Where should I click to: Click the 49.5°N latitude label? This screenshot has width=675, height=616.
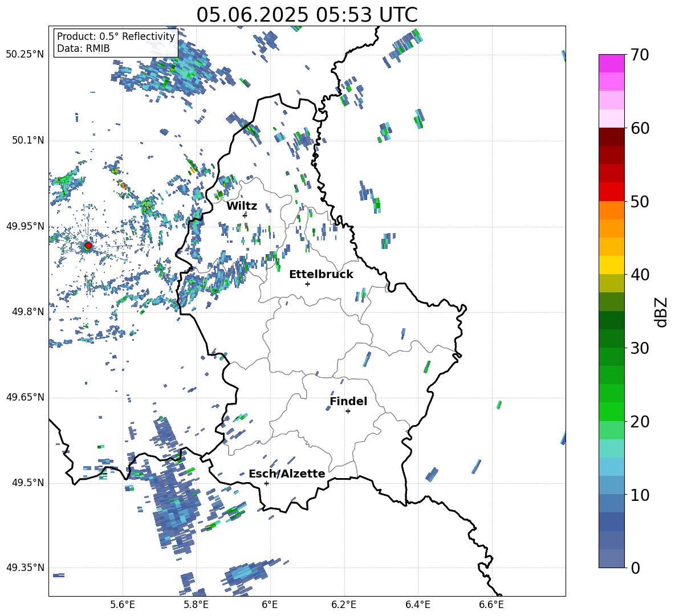tap(28, 483)
